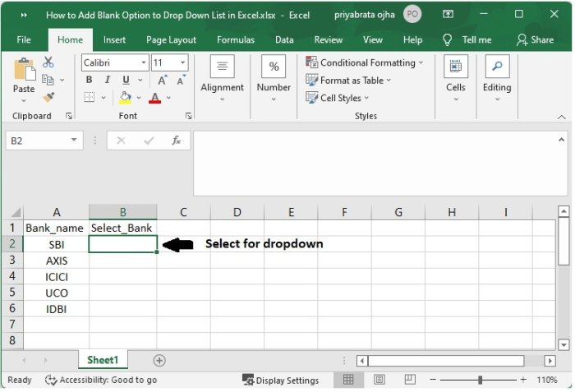Screen dimensions: 575x392
Task: Open the Name Box dropdown arrow
Action: pyautogui.click(x=75, y=141)
